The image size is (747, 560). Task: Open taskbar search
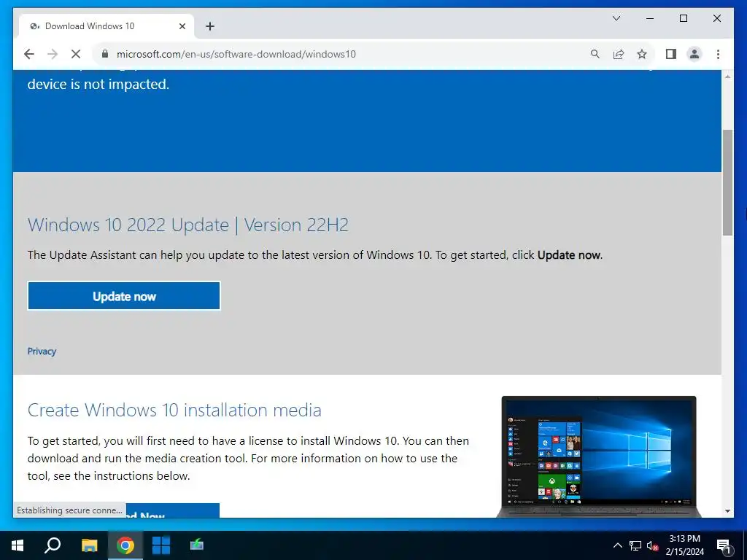[53, 545]
